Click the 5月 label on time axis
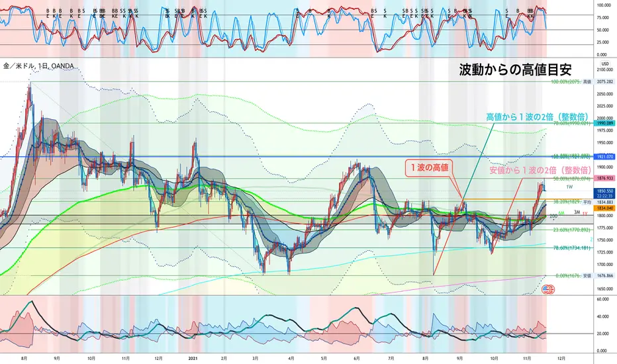The height and width of the screenshot is (364, 617). [x=324, y=359]
